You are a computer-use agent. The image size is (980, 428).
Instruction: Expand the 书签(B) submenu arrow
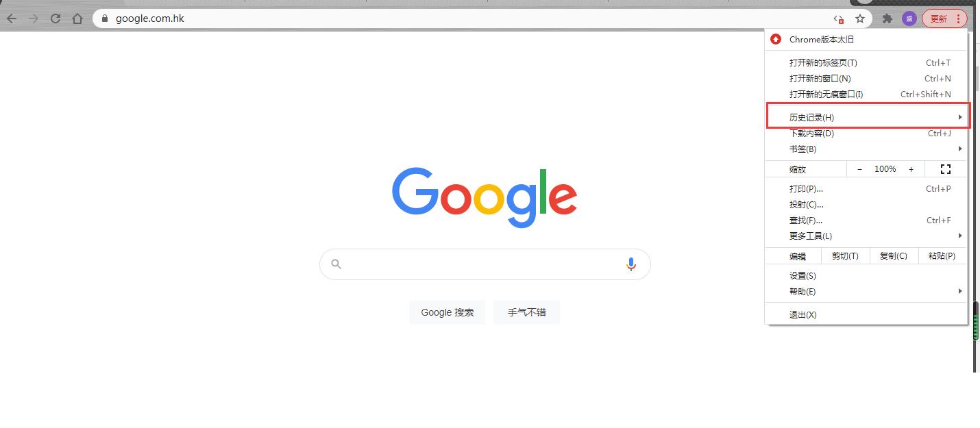pyautogui.click(x=960, y=149)
